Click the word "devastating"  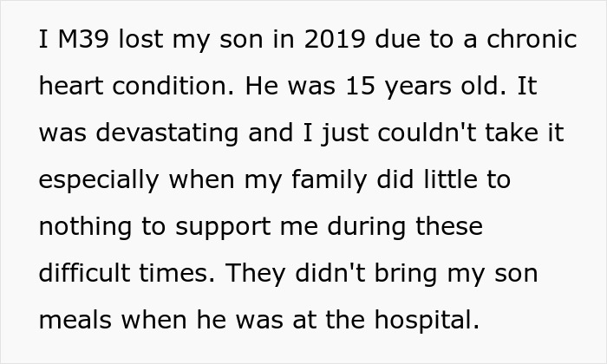click(x=167, y=134)
